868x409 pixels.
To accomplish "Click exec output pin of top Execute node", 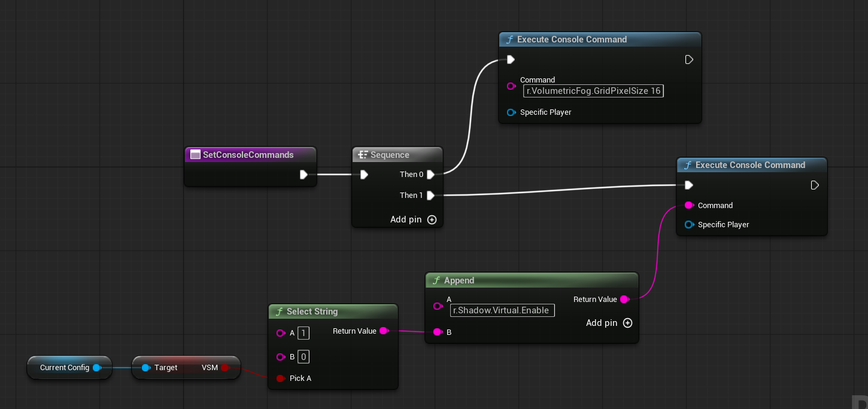I will click(689, 60).
